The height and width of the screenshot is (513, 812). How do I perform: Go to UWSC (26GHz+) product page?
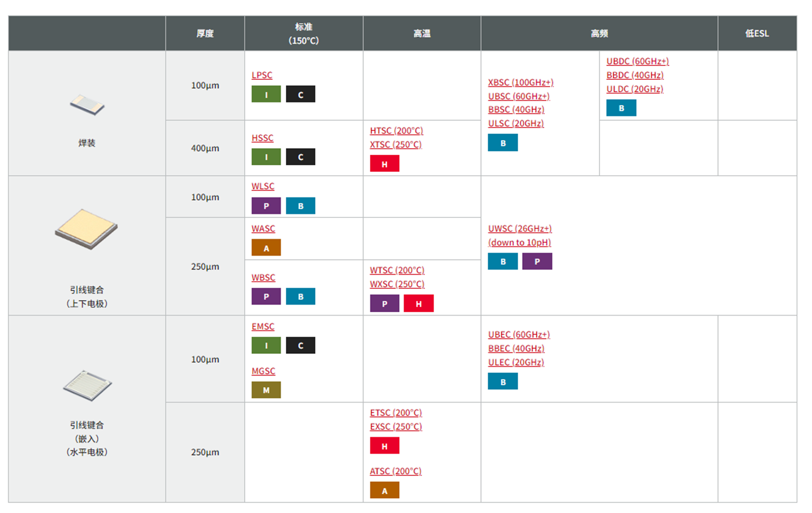point(520,228)
